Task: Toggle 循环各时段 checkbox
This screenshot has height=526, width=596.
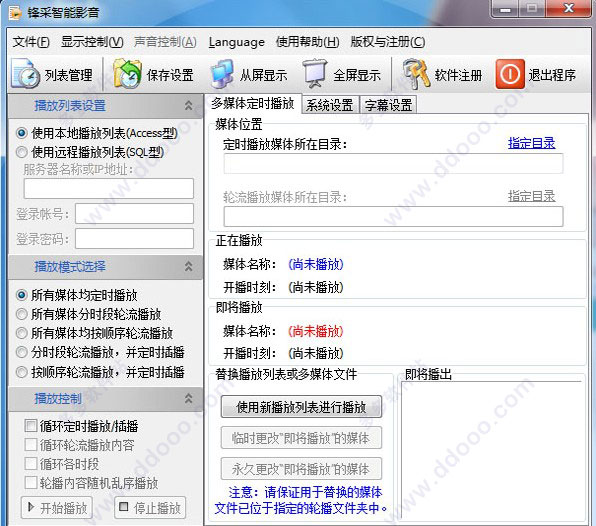Action: pos(30,464)
